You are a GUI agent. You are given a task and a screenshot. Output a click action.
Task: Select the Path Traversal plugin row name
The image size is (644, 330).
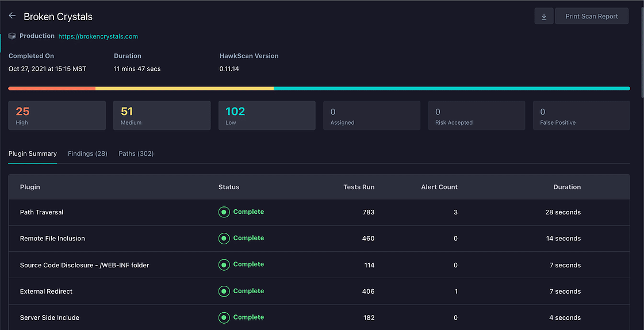coord(41,212)
